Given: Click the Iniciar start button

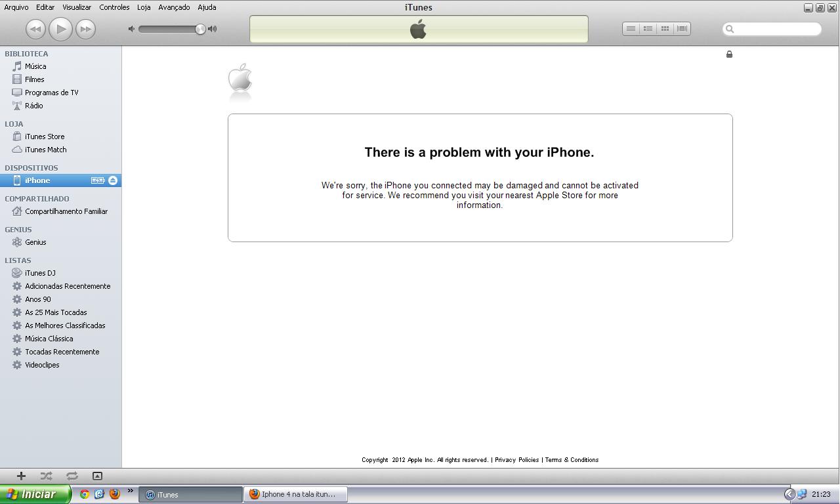Looking at the screenshot, I should point(35,494).
